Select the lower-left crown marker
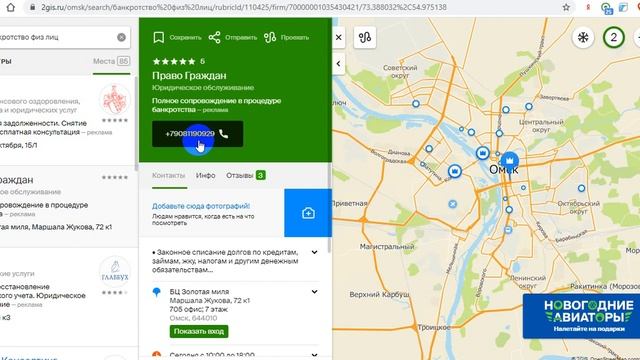This screenshot has width=640, height=360. pyautogui.click(x=455, y=171)
